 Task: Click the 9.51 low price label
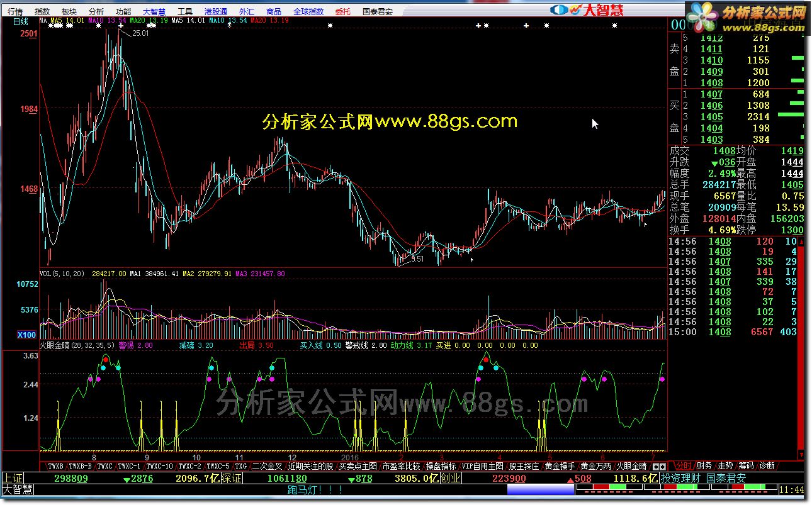coord(417,258)
